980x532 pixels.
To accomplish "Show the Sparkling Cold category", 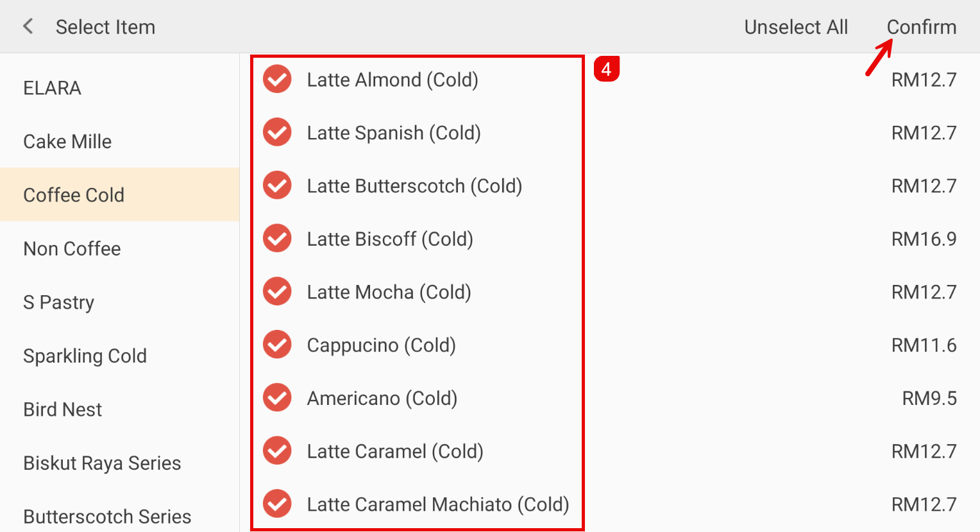I will pos(85,356).
